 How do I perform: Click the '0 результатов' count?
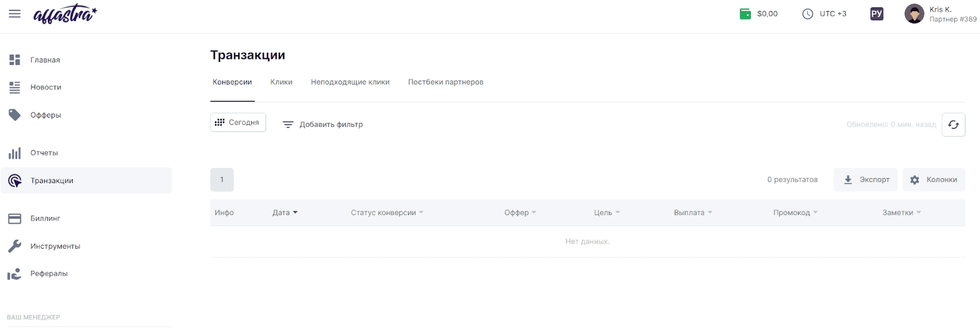(793, 180)
